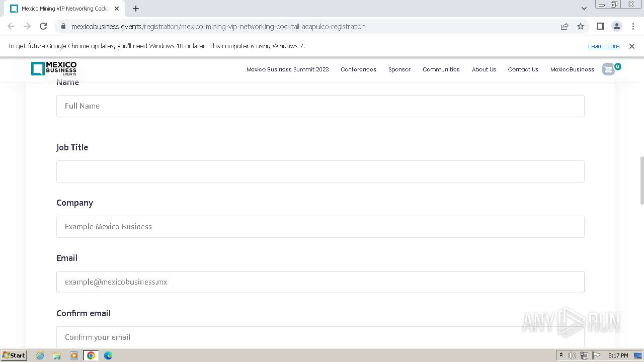Share this page via the share icon

click(565, 26)
